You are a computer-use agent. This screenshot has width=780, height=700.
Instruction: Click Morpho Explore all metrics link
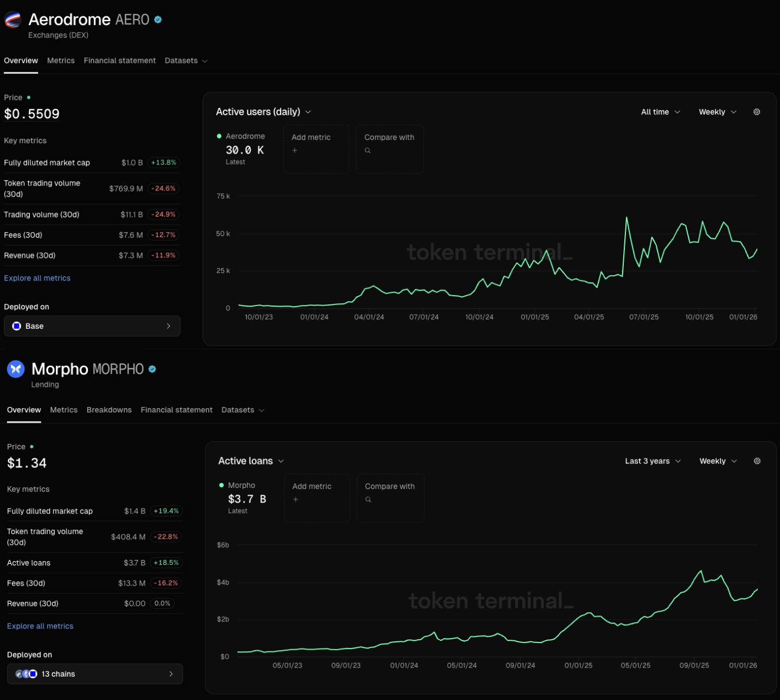click(40, 626)
